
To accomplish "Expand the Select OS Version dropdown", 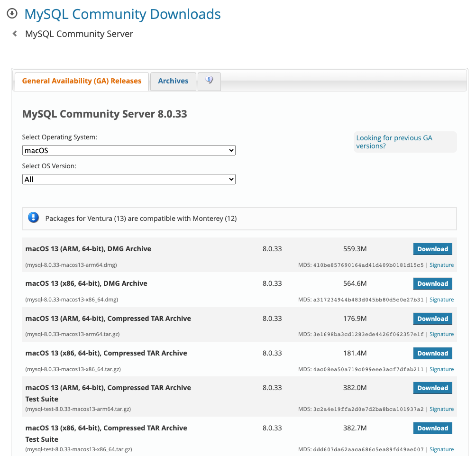I will pyautogui.click(x=128, y=180).
